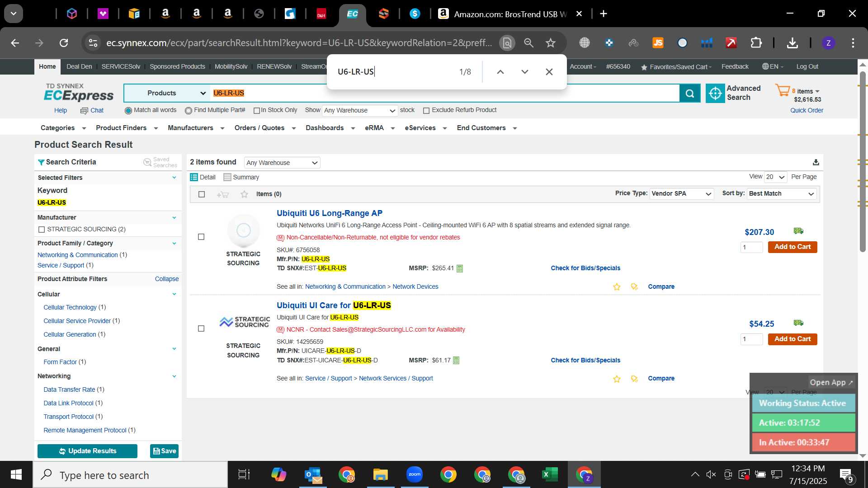Screen dimensions: 868x488
Task: Go to previous find-in-page match
Action: tap(500, 72)
